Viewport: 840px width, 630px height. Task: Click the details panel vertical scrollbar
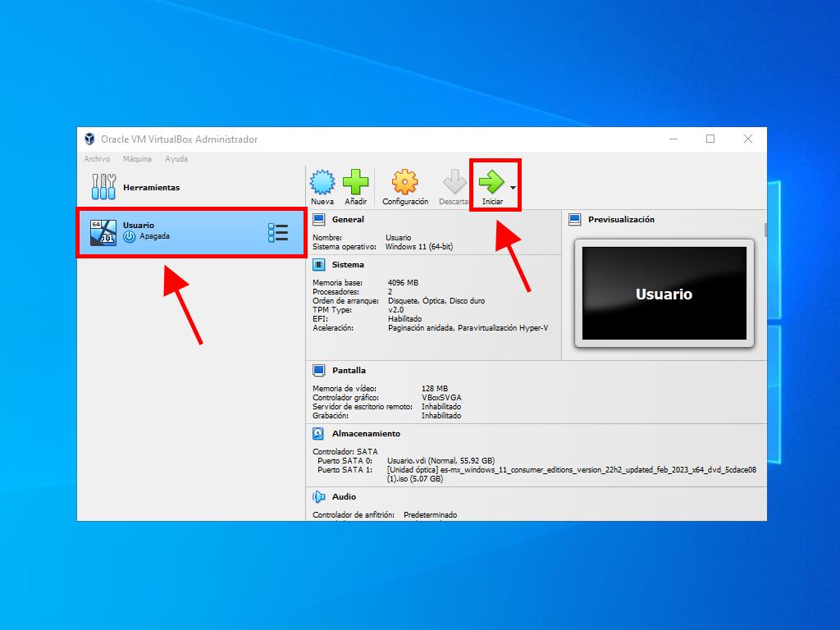[765, 231]
